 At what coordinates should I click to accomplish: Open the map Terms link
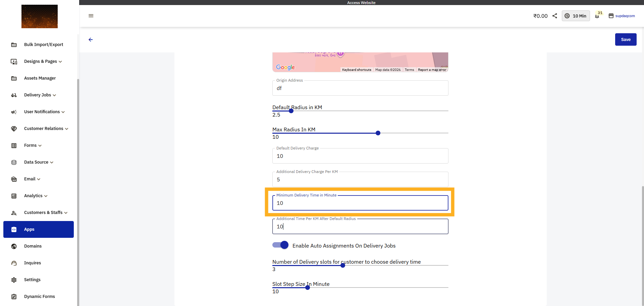pyautogui.click(x=409, y=70)
